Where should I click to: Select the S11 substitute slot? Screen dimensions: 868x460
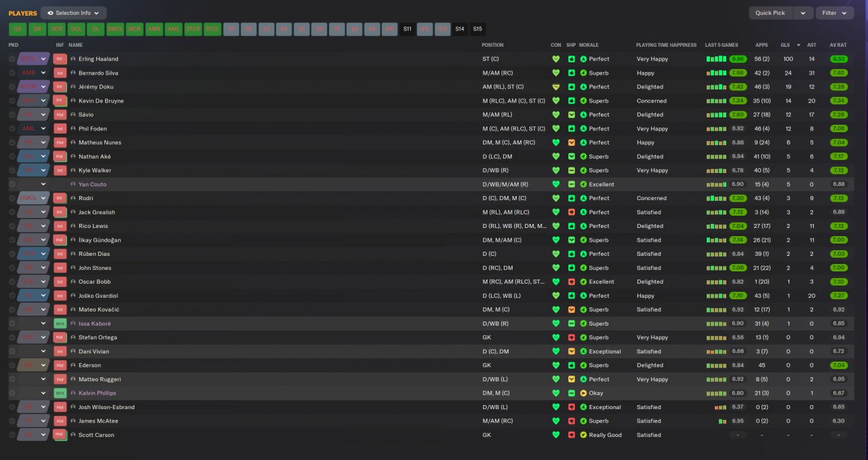point(407,29)
